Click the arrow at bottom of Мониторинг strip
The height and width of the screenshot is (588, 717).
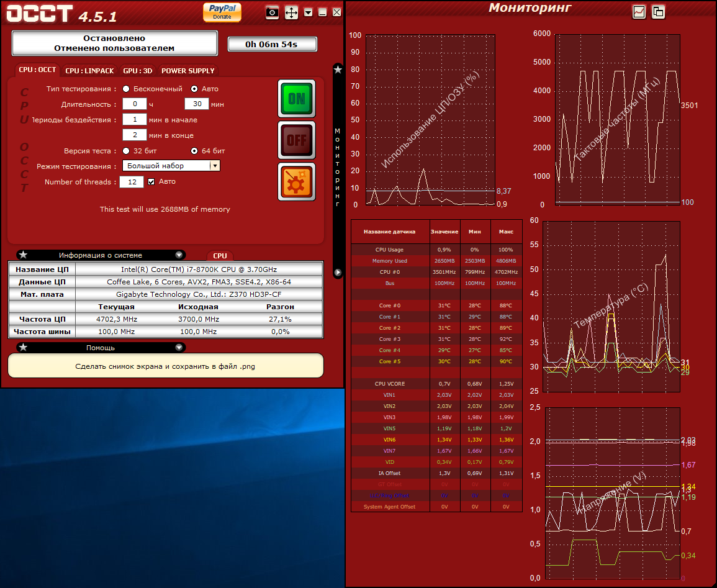tap(338, 273)
